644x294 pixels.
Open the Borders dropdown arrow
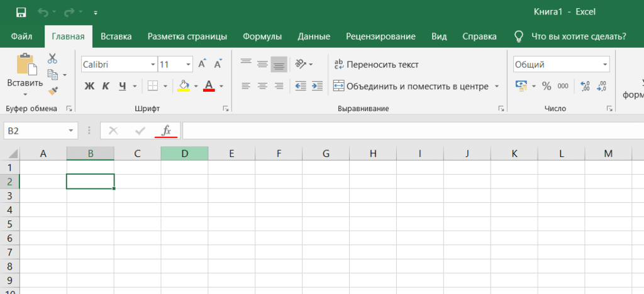(165, 86)
